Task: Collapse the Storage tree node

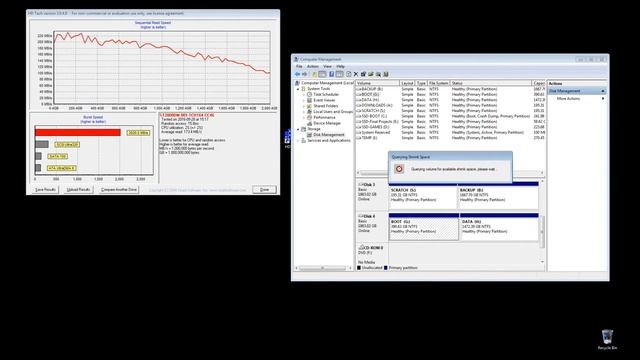Action: pyautogui.click(x=298, y=129)
